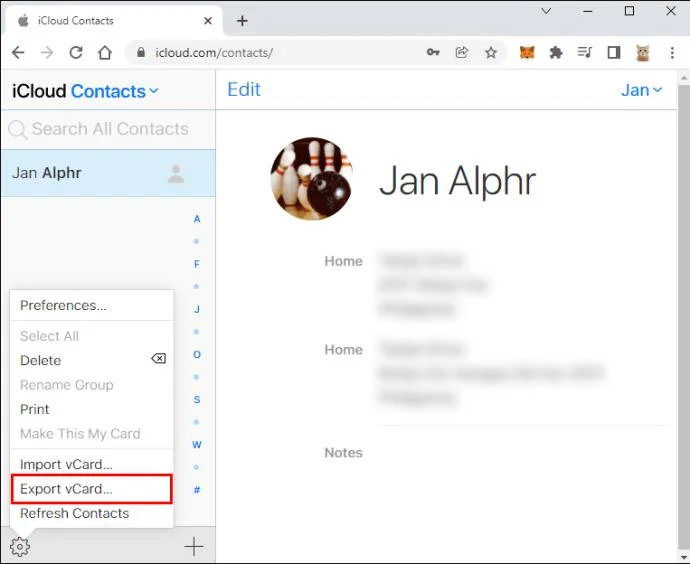Jump to letter S in index
This screenshot has width=690, height=564.
tap(197, 399)
